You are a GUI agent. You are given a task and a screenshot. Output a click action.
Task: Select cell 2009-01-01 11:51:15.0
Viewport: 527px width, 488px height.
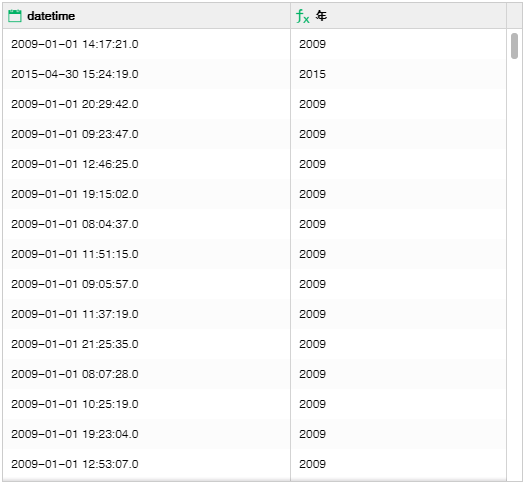147,254
